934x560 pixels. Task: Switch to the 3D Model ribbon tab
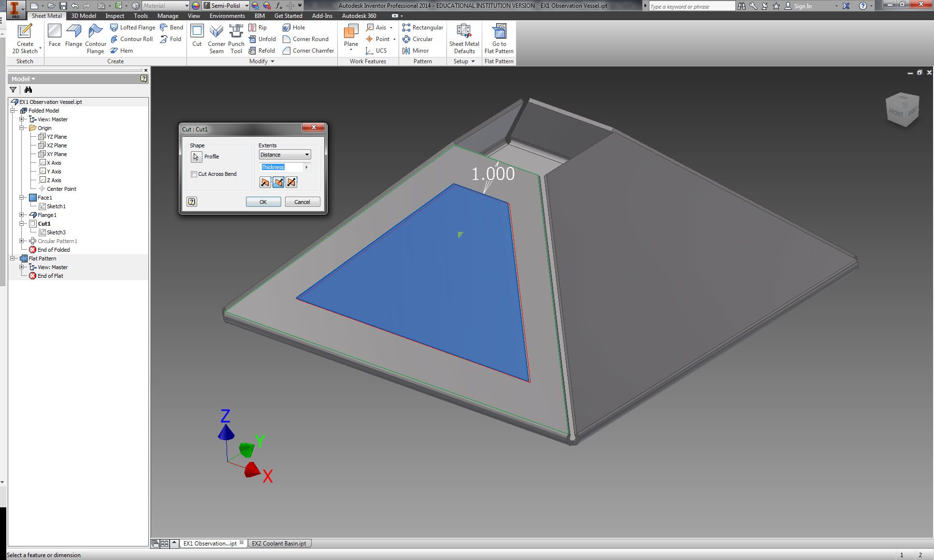84,16
